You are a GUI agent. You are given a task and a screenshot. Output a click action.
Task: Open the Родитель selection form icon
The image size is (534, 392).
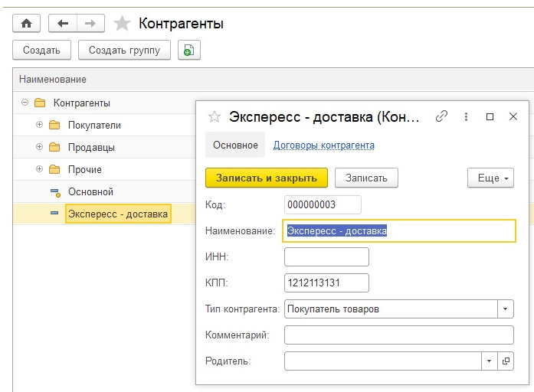click(506, 361)
